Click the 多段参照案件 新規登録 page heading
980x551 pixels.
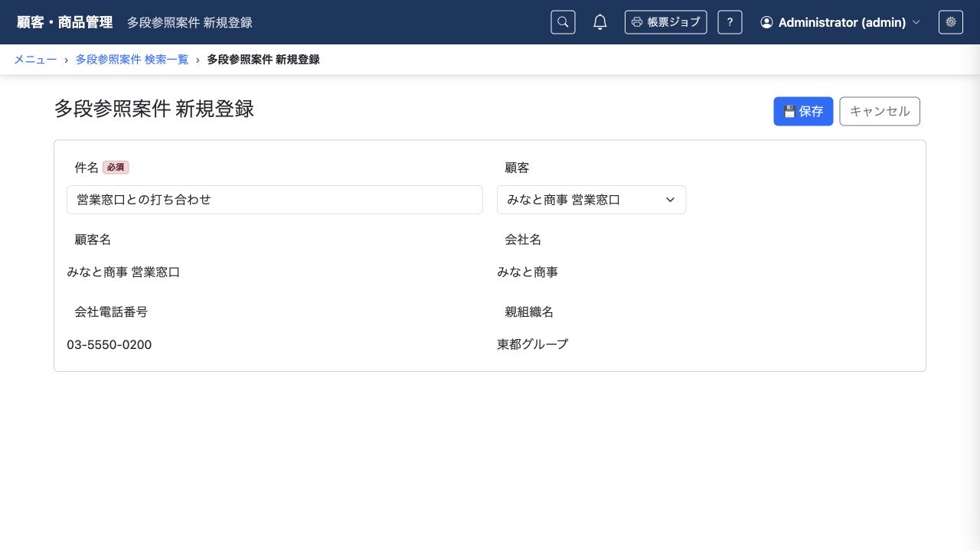click(x=154, y=109)
